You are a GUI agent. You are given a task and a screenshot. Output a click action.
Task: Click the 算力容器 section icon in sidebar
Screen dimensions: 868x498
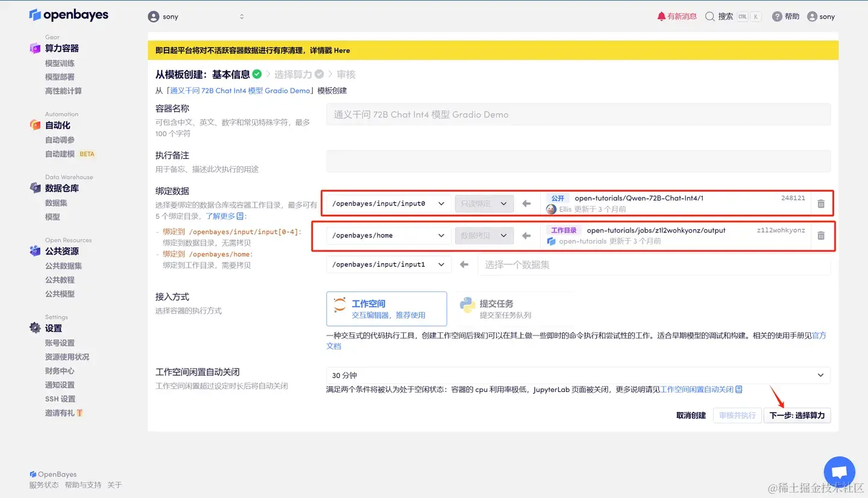35,48
